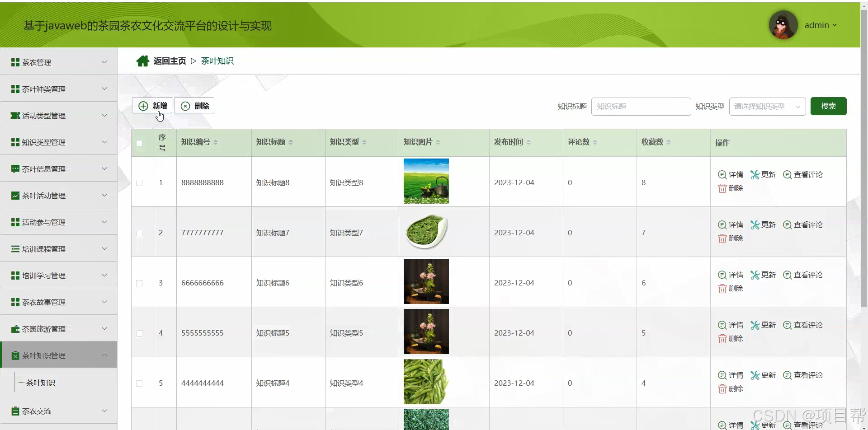868x430 pixels.
Task: Sort by 知识编号 column arrows
Action: [216, 142]
